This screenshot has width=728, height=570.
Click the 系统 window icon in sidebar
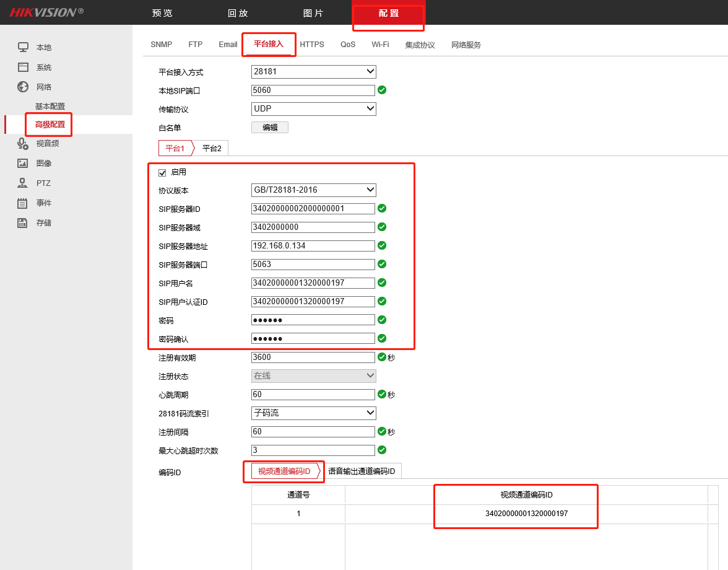coord(23,68)
